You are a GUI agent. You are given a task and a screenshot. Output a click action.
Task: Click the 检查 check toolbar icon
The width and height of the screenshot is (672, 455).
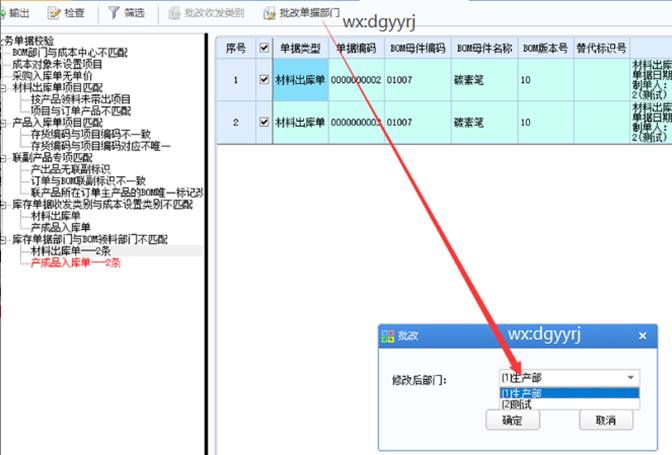coord(54,13)
